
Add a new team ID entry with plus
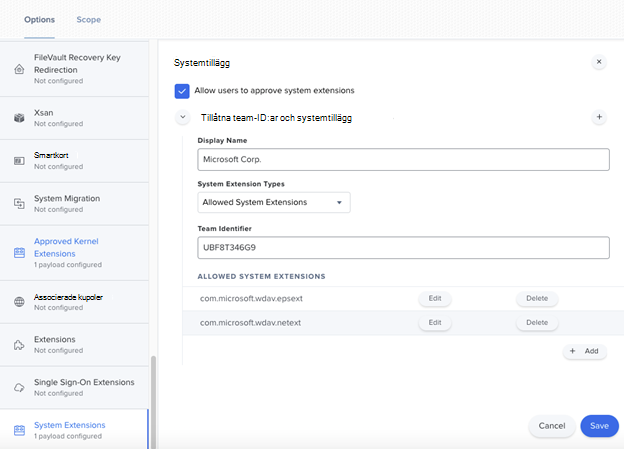[599, 118]
